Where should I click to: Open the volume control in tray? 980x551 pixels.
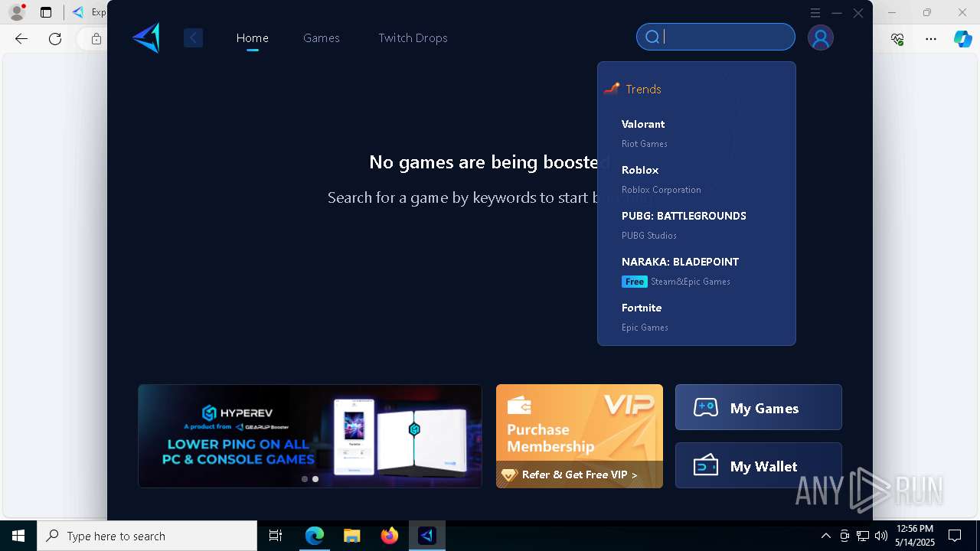[881, 536]
